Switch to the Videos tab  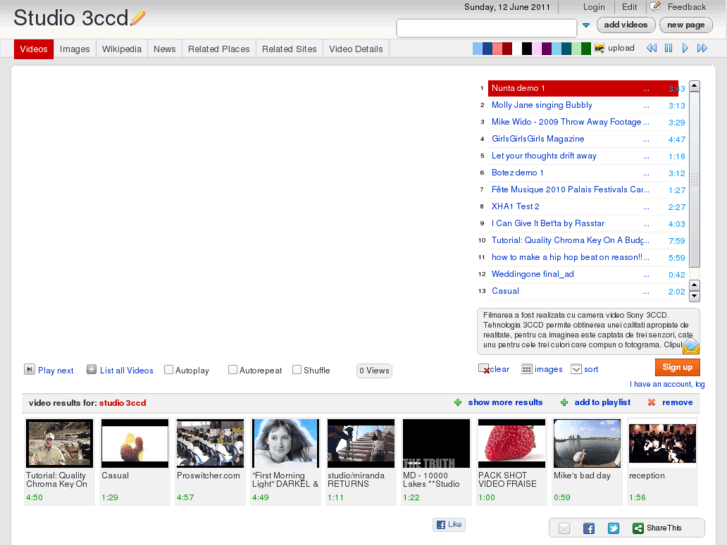coord(33,49)
